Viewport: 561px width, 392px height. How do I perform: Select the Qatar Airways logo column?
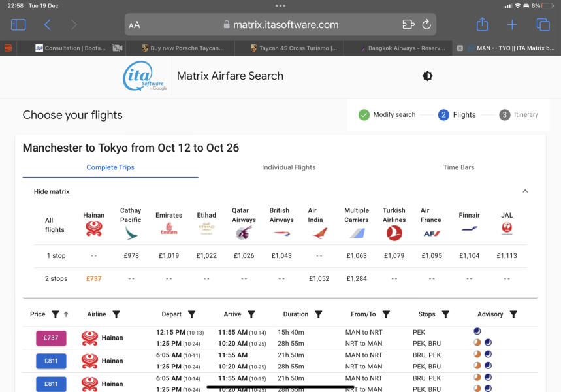pos(244,233)
